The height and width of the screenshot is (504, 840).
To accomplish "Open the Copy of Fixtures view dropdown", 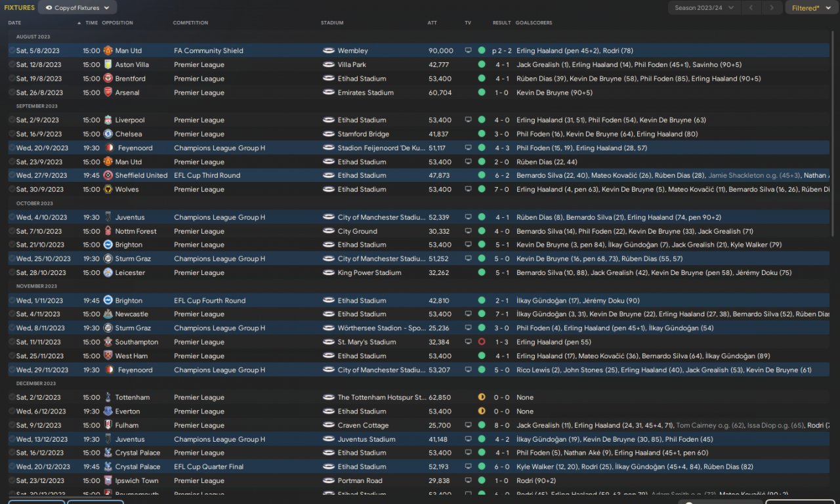I will pos(77,8).
